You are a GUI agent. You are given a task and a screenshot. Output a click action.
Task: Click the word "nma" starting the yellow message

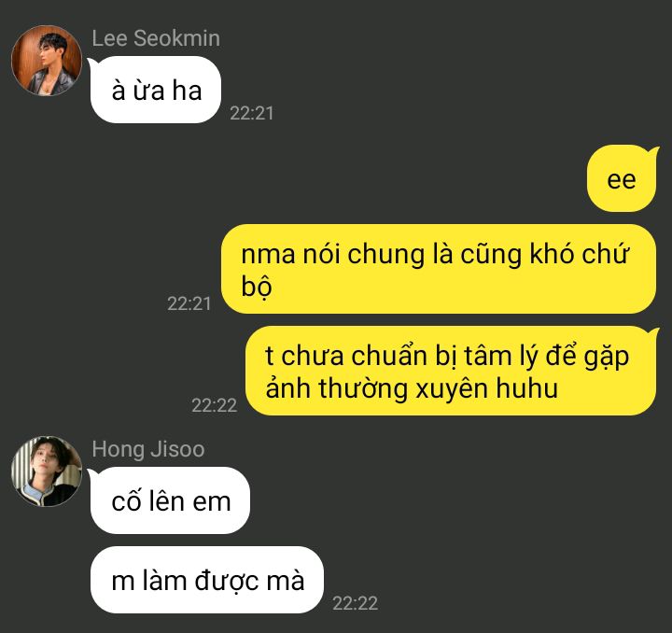tap(268, 255)
